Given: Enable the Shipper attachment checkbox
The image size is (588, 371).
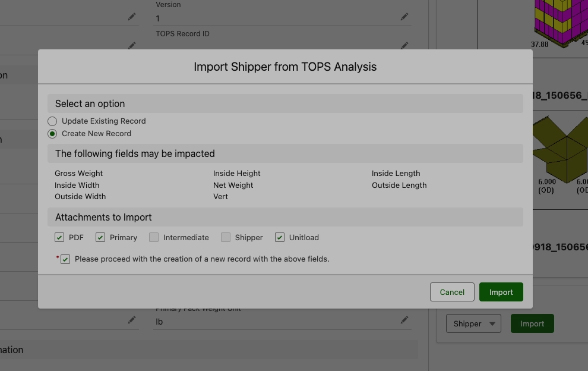Looking at the screenshot, I should tap(225, 237).
